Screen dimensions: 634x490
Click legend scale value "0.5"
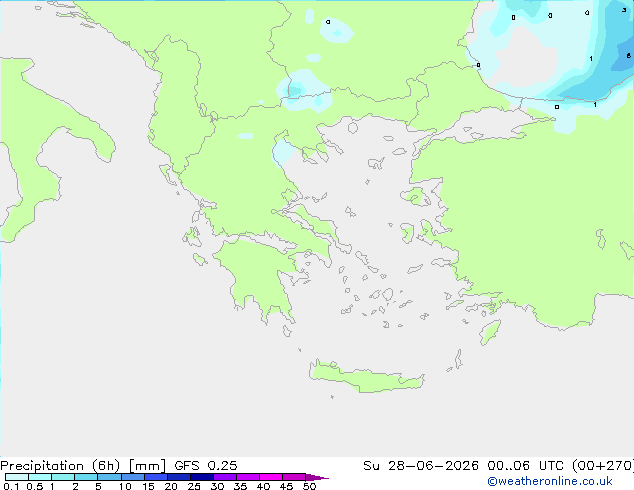tap(35, 486)
